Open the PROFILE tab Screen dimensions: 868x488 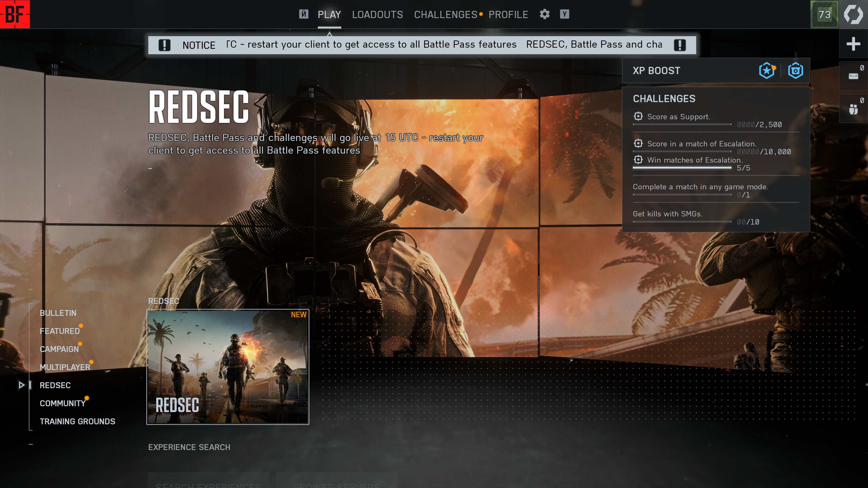coord(508,14)
